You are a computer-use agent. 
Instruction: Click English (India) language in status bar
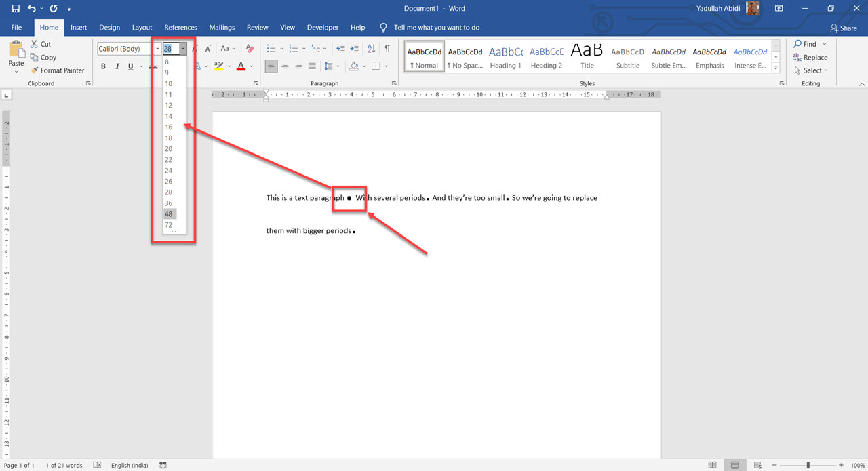(x=129, y=465)
